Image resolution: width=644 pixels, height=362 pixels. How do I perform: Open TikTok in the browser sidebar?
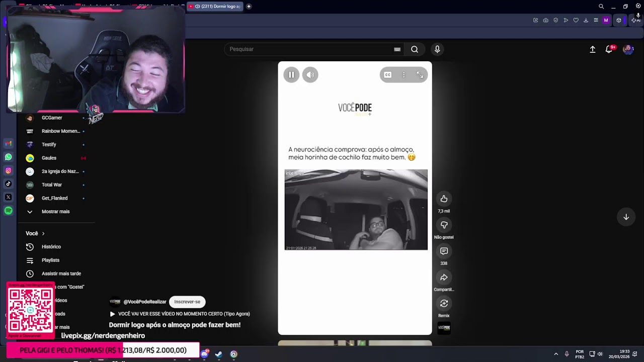(x=8, y=184)
